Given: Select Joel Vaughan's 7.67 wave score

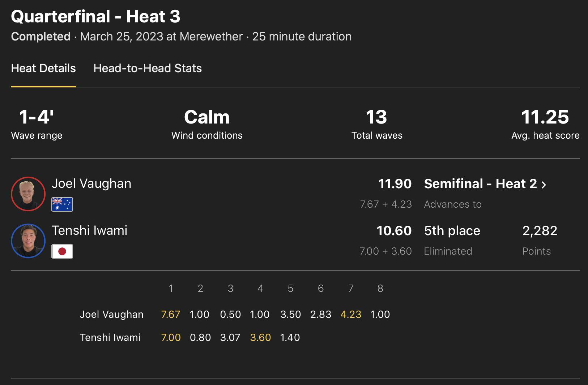Looking at the screenshot, I should click(x=171, y=315).
